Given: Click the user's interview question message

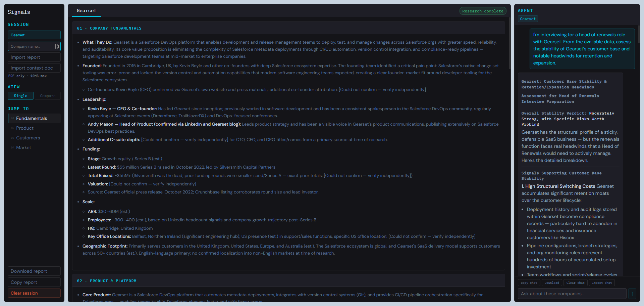Looking at the screenshot, I should pos(582,49).
